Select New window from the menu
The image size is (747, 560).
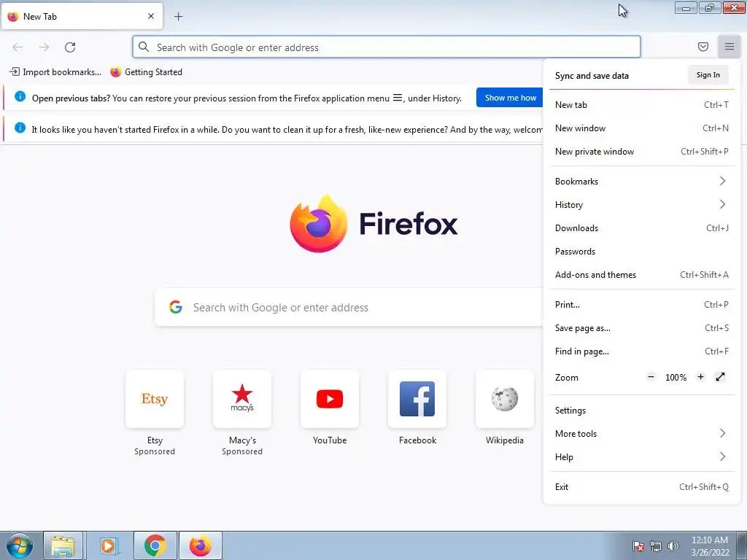pyautogui.click(x=642, y=128)
